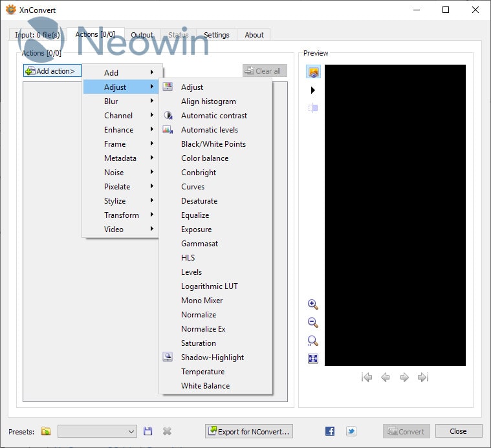The image size is (491, 448).
Task: Select Logarithmic LUT action
Action: [x=215, y=286]
